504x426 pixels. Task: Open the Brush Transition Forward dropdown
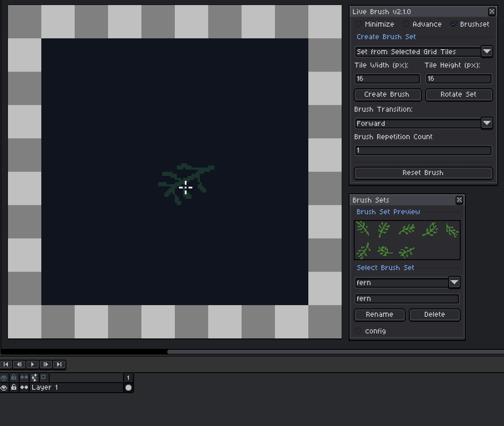tap(423, 123)
